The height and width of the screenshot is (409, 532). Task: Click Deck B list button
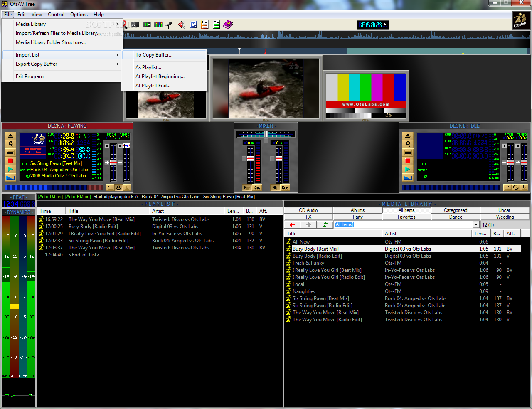(408, 153)
